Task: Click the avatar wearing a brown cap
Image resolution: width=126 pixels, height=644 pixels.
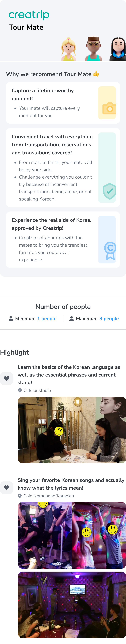Action: (93, 49)
